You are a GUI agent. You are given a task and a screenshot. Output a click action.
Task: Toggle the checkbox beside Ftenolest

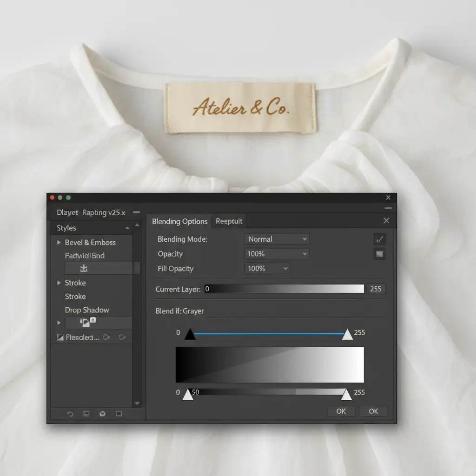click(x=59, y=337)
